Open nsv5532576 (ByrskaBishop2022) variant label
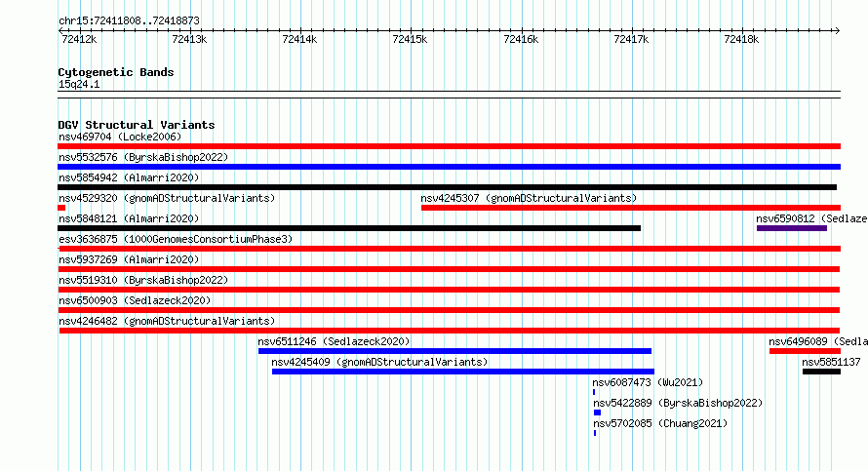This screenshot has width=868, height=471. click(x=143, y=157)
